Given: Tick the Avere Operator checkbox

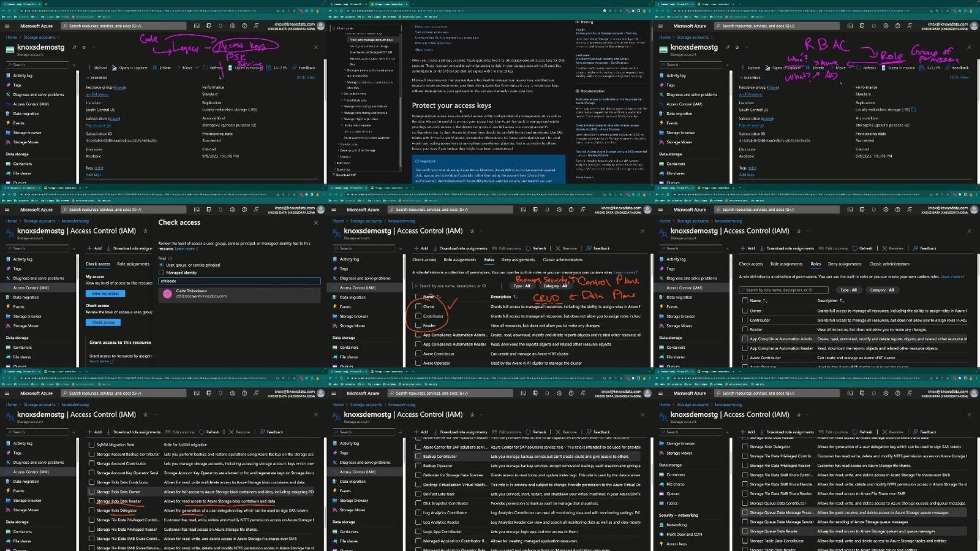Looking at the screenshot, I should (x=418, y=363).
